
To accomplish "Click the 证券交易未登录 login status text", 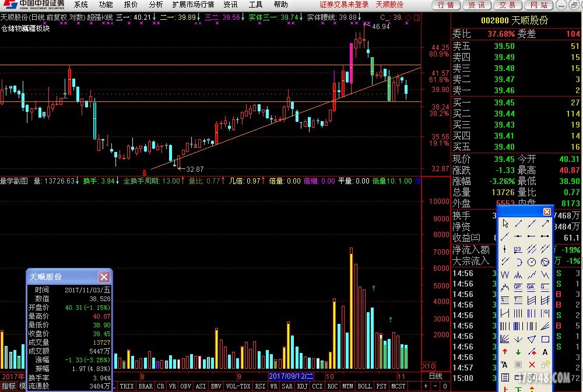I will [344, 5].
